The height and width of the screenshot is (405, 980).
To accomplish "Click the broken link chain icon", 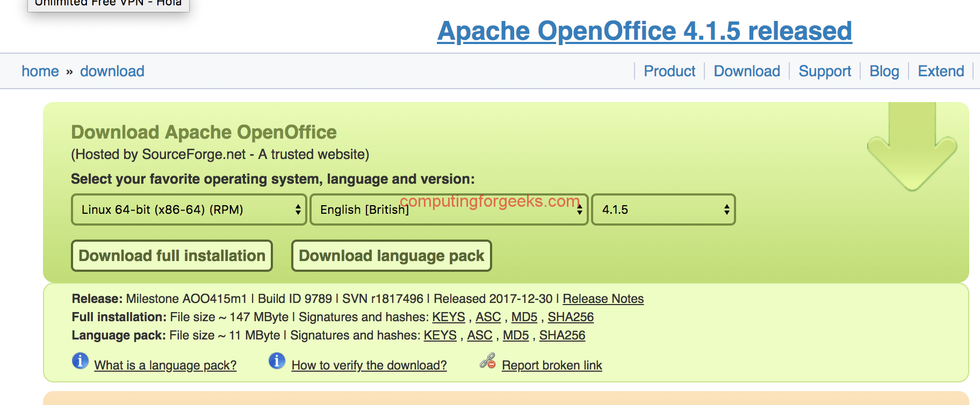I will click(487, 361).
